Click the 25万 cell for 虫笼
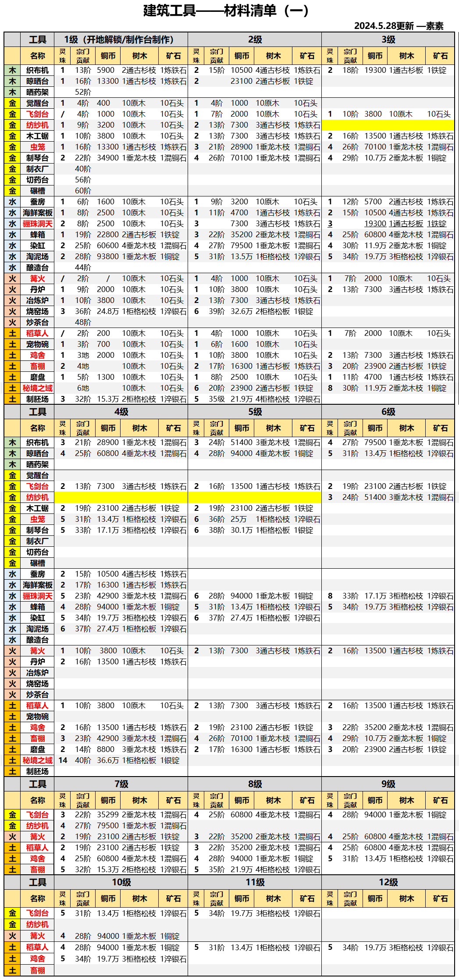459x980 pixels. (238, 519)
